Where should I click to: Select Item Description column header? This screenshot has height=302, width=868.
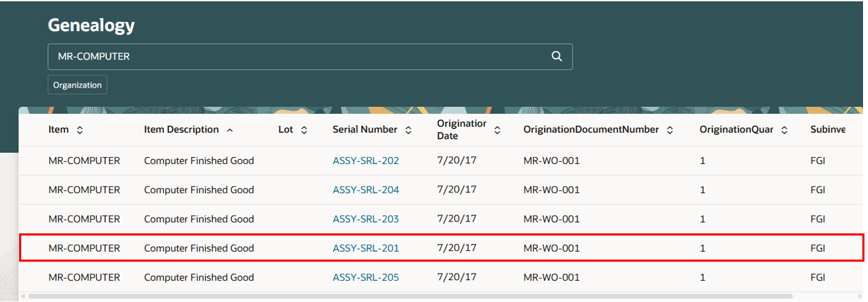pos(182,130)
